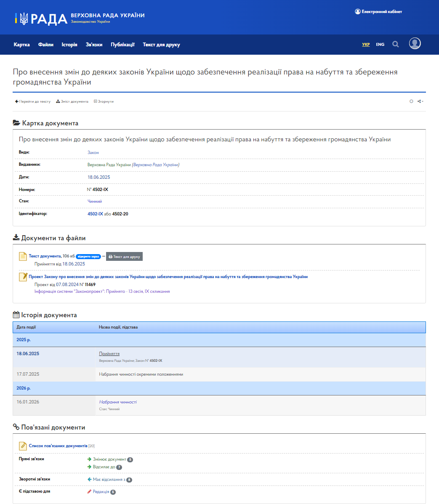Open the Змінює документ links
The width and height of the screenshot is (439, 504).
click(109, 459)
